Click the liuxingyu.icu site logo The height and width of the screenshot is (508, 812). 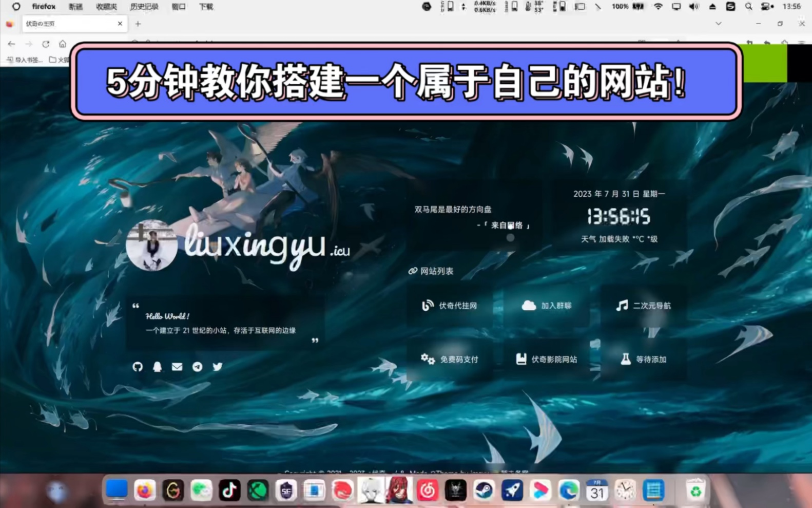point(267,247)
